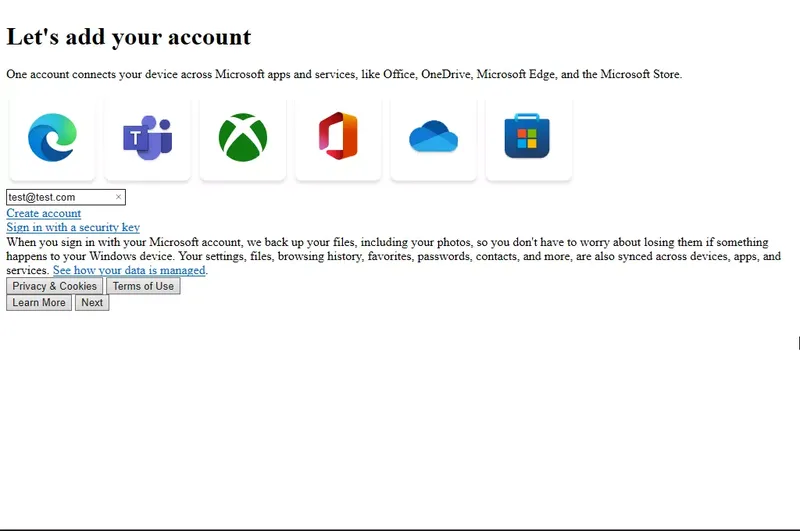Open the Privacy & Cookies button

(55, 286)
